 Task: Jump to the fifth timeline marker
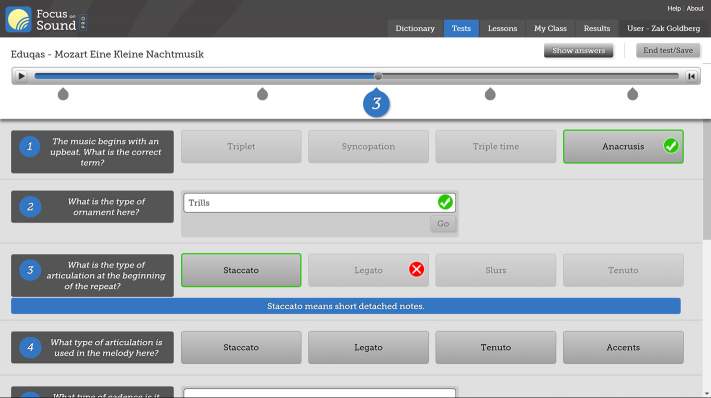point(632,94)
